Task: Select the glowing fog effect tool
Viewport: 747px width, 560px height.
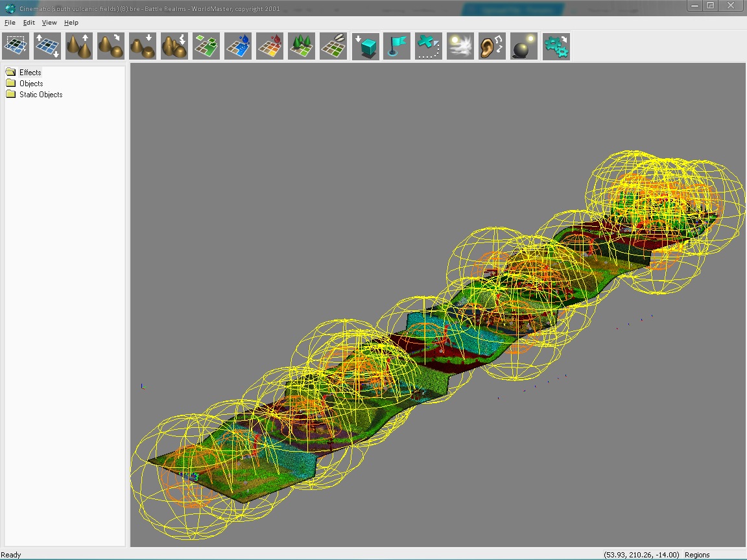Action: [x=460, y=47]
